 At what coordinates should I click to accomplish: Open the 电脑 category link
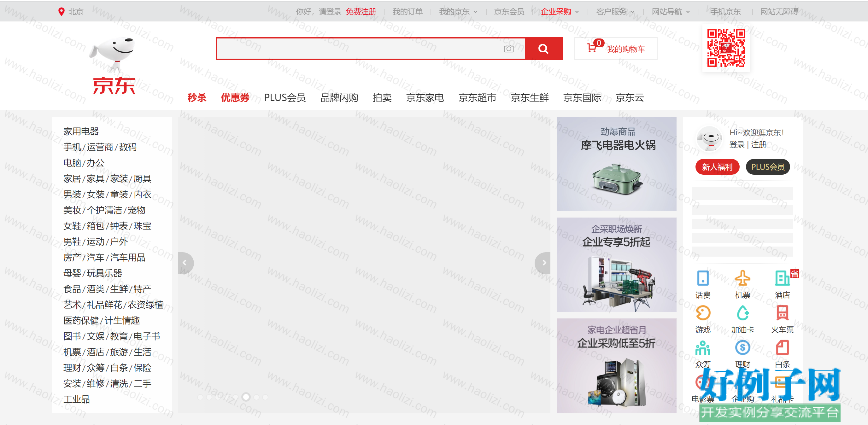point(72,163)
